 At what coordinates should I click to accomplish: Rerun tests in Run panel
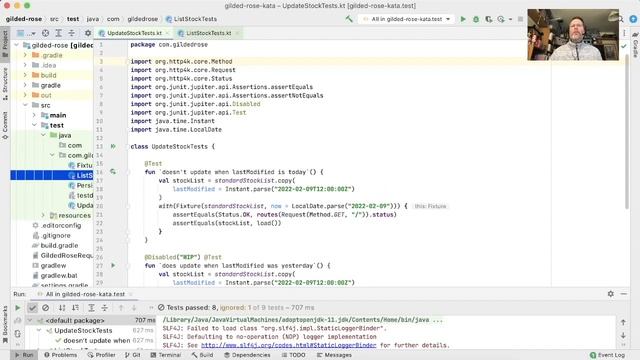click(x=18, y=308)
